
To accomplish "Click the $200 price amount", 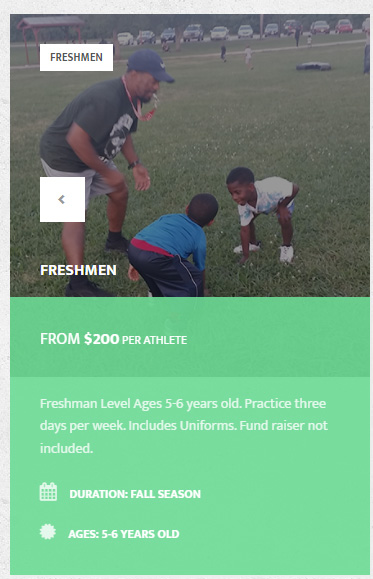I will 102,339.
